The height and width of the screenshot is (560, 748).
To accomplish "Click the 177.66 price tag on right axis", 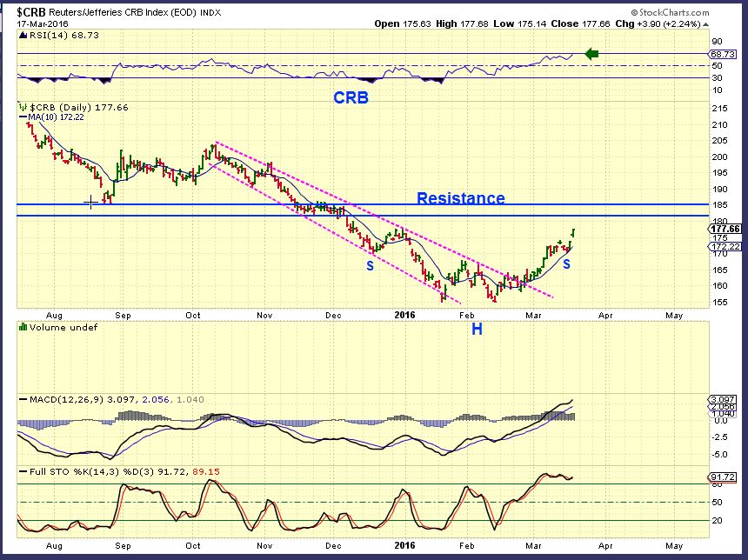I will pyautogui.click(x=725, y=230).
